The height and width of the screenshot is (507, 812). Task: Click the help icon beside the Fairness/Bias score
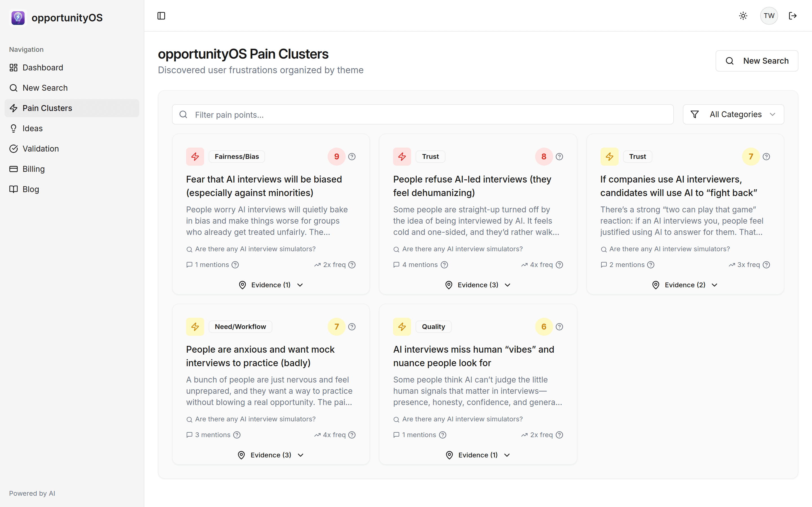tap(352, 157)
